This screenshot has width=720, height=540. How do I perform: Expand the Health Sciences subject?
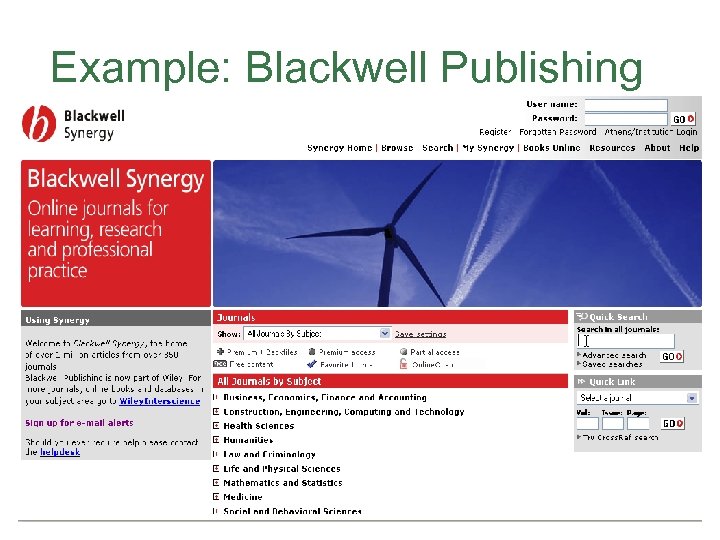point(216,426)
